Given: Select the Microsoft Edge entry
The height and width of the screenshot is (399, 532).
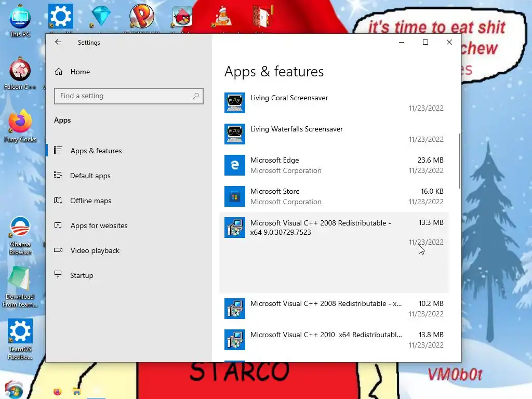Looking at the screenshot, I should click(x=334, y=165).
